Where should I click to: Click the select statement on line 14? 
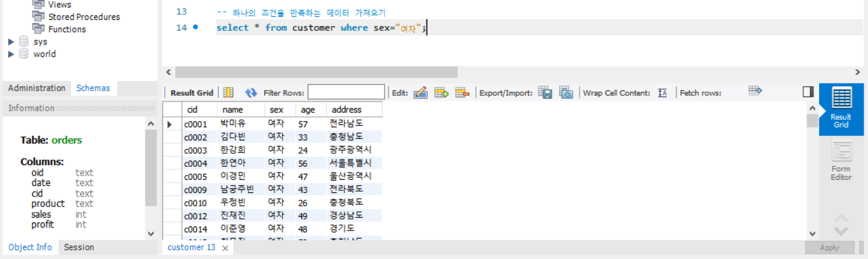[321, 27]
